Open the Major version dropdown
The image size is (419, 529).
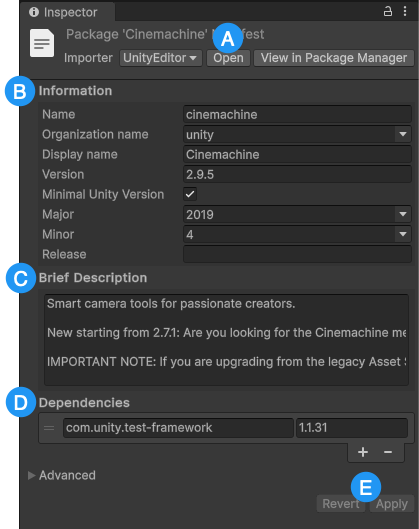[x=297, y=214]
